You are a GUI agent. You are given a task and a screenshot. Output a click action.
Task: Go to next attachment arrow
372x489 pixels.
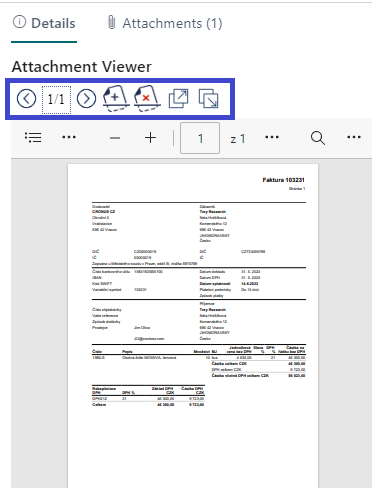click(86, 99)
